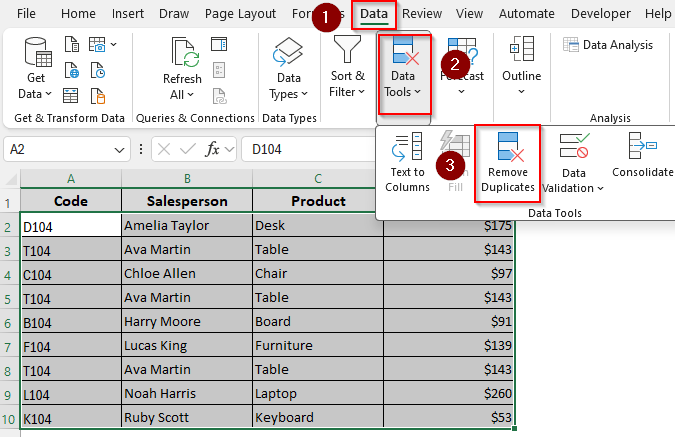This screenshot has height=437, width=675.
Task: Click the Remove Duplicates icon in dropdown
Action: pyautogui.click(x=510, y=146)
